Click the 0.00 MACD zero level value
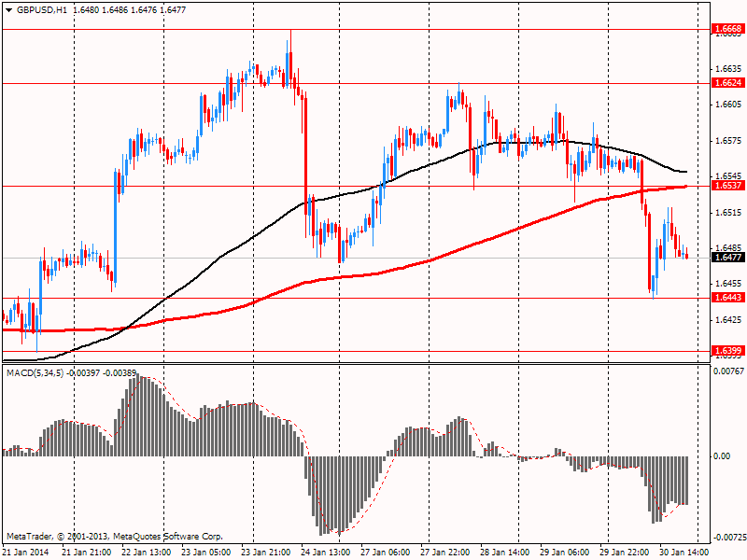 tap(722, 456)
